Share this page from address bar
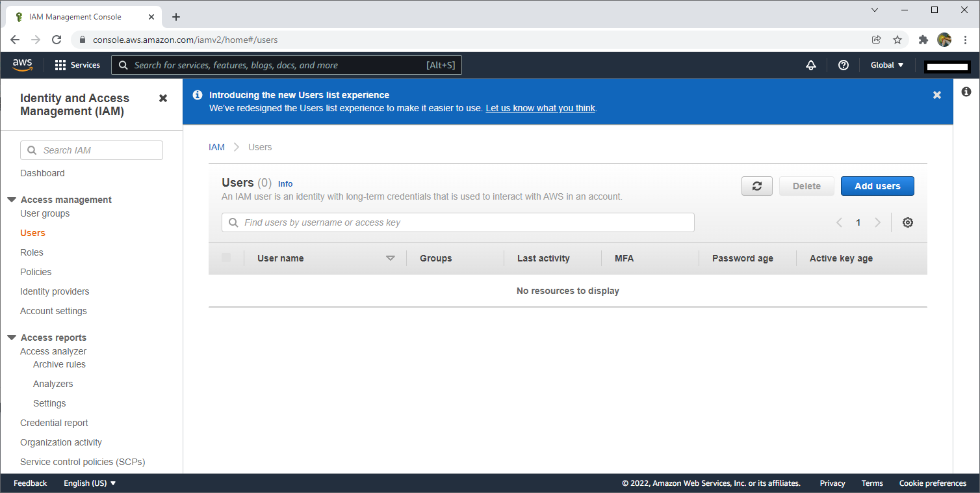This screenshot has height=493, width=980. [x=877, y=40]
